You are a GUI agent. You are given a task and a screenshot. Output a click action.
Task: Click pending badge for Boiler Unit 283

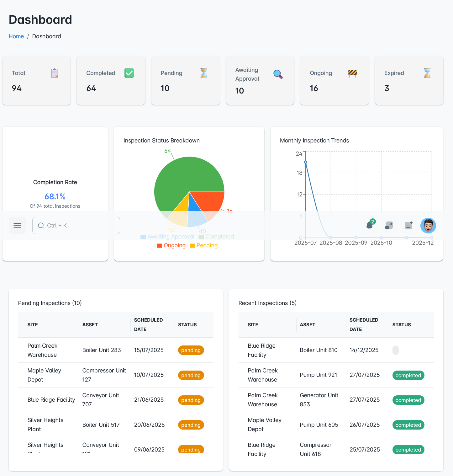(191, 350)
